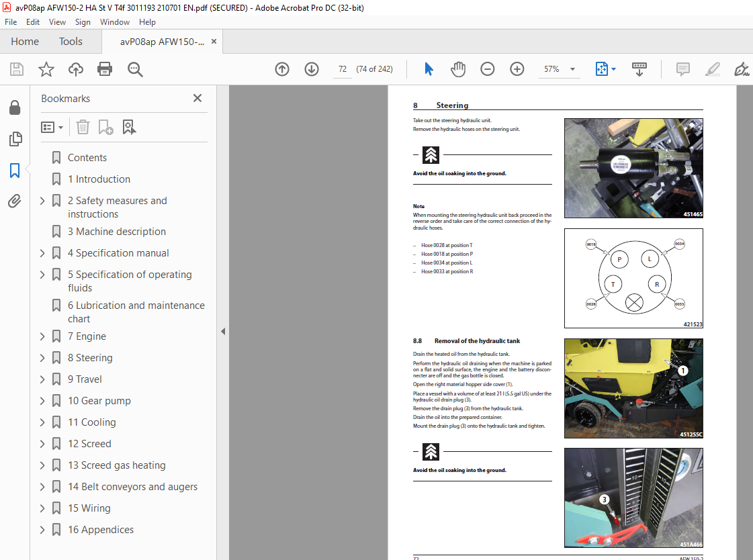Click hose position diagram 421523

(633, 278)
